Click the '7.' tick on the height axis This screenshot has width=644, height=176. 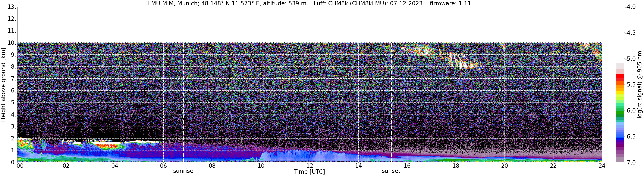(x=13, y=79)
